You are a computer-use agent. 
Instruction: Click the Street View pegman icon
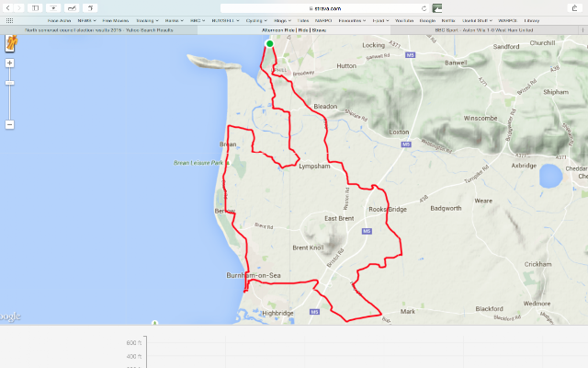10,43
